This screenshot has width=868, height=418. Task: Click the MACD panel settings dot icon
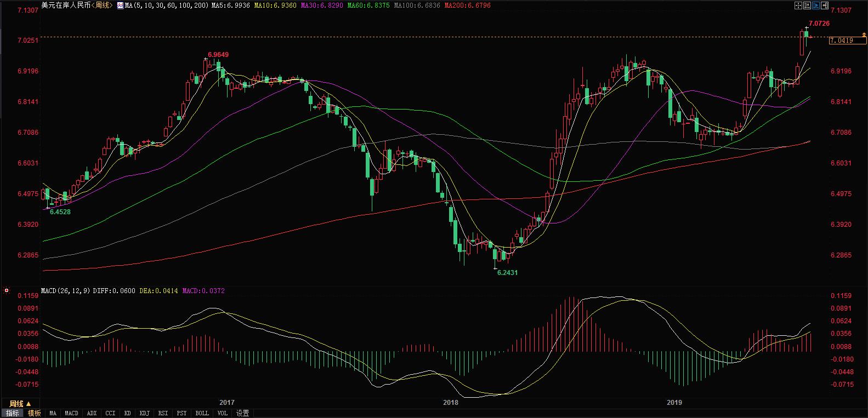[x=6, y=290]
